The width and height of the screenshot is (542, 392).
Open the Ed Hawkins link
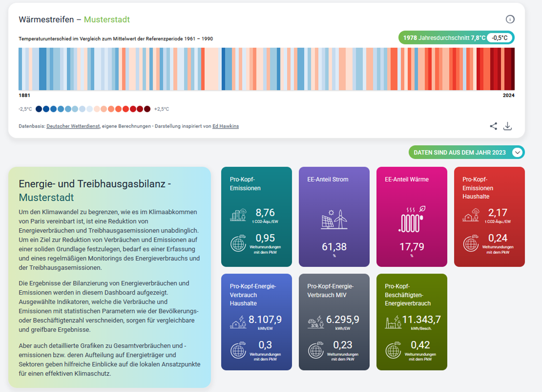click(225, 126)
